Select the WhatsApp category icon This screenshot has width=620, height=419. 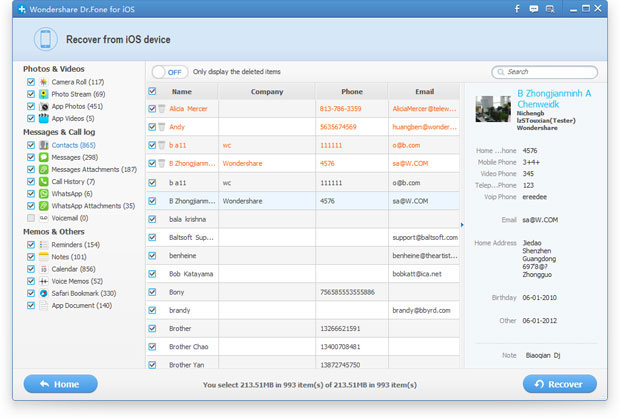43,194
